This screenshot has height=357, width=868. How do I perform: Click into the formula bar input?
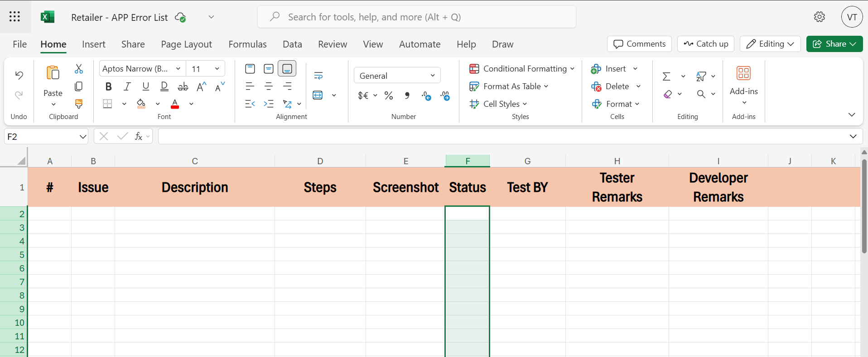tap(498, 137)
